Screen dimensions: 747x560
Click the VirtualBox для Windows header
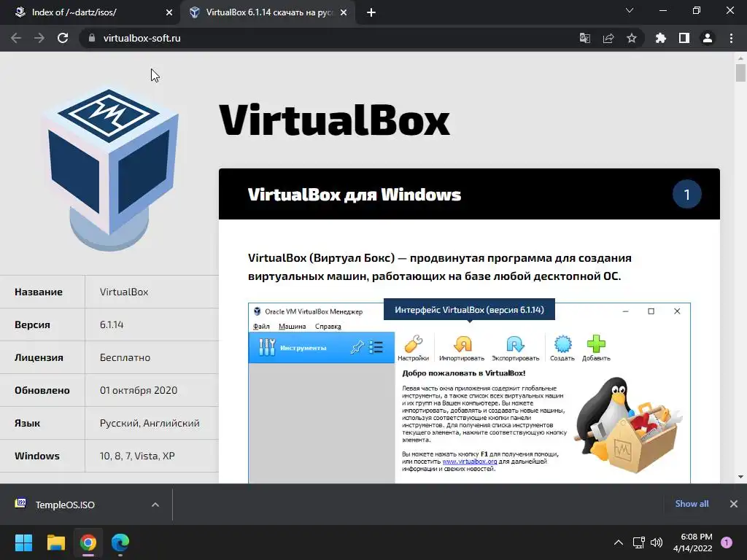[x=355, y=194]
